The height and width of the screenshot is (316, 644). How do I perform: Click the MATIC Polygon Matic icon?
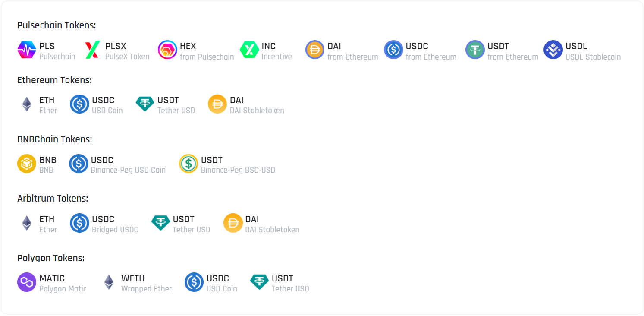pyautogui.click(x=27, y=282)
